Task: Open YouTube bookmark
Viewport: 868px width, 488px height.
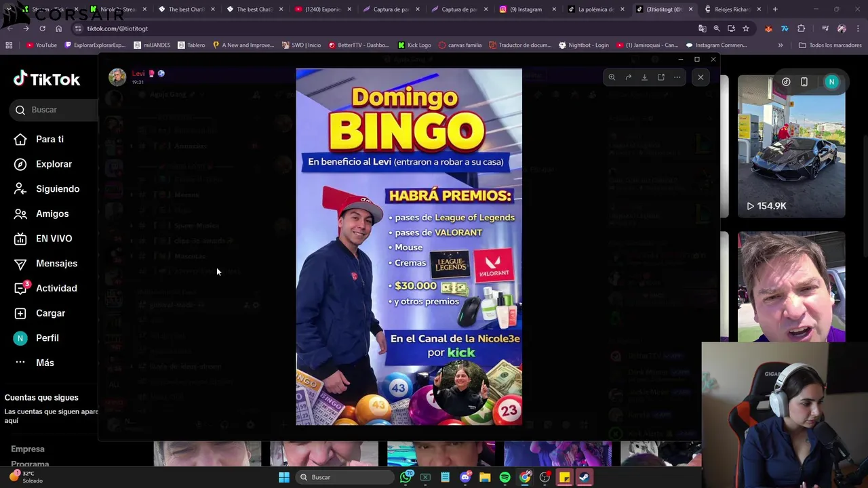Action: (41, 45)
